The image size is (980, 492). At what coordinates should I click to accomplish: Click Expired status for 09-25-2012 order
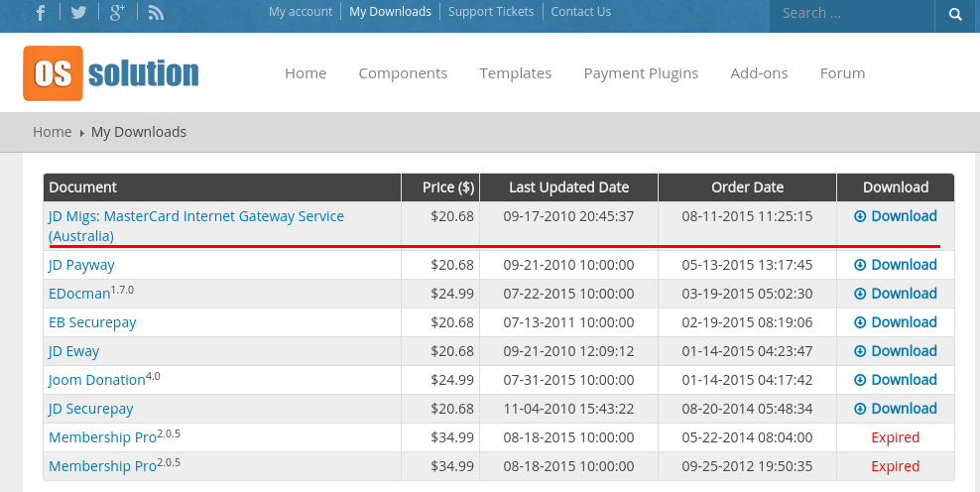[896, 466]
